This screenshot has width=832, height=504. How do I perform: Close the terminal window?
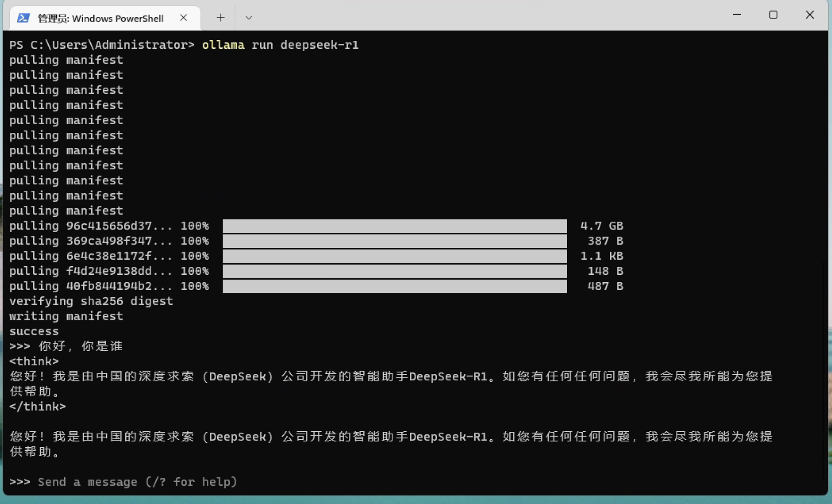(x=810, y=15)
